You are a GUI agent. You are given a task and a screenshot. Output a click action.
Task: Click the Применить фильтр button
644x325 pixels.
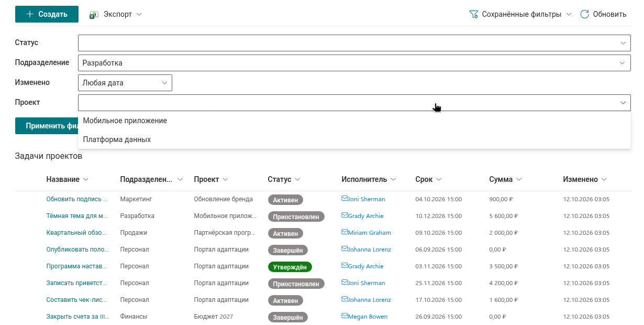tap(47, 126)
